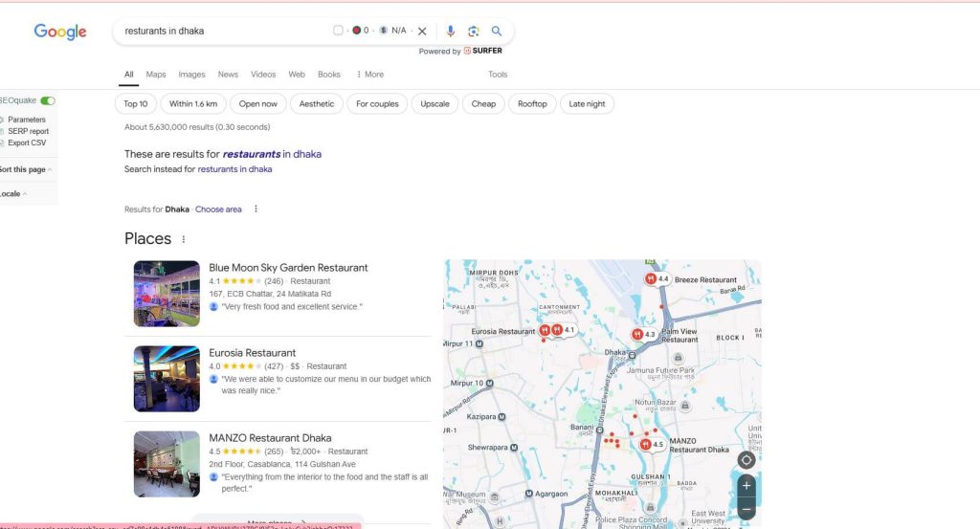Open the Tools options

(x=498, y=75)
